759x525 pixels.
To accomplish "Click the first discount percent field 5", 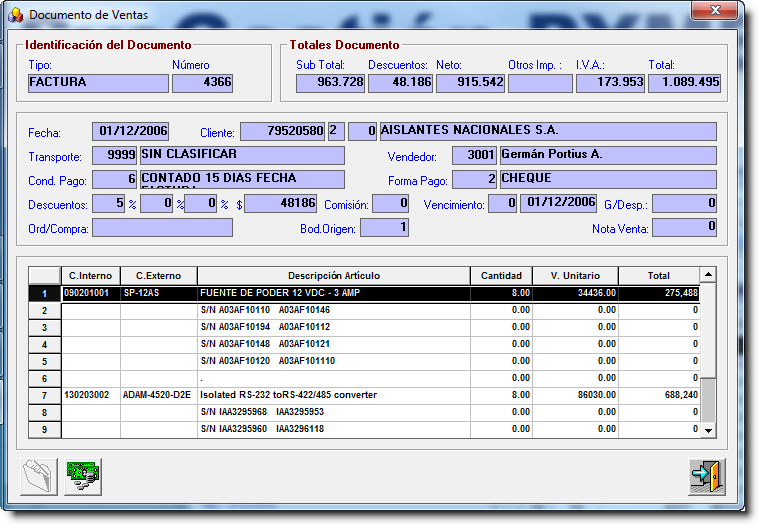I will pyautogui.click(x=108, y=204).
